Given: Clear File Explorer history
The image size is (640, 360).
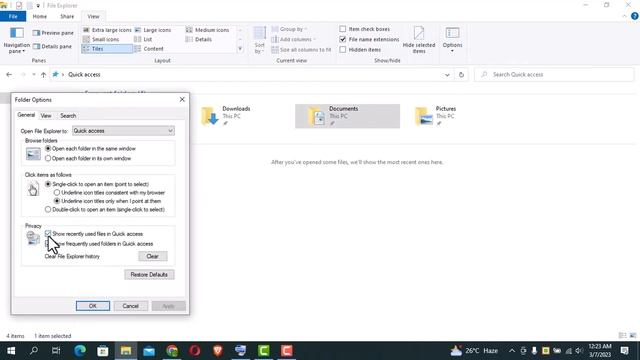Looking at the screenshot, I should [153, 256].
